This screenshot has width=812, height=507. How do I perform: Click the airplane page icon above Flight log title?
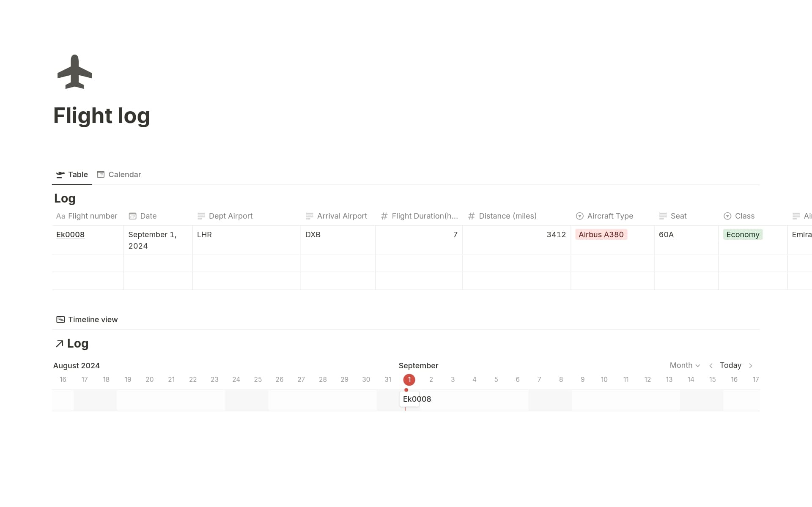coord(74,71)
